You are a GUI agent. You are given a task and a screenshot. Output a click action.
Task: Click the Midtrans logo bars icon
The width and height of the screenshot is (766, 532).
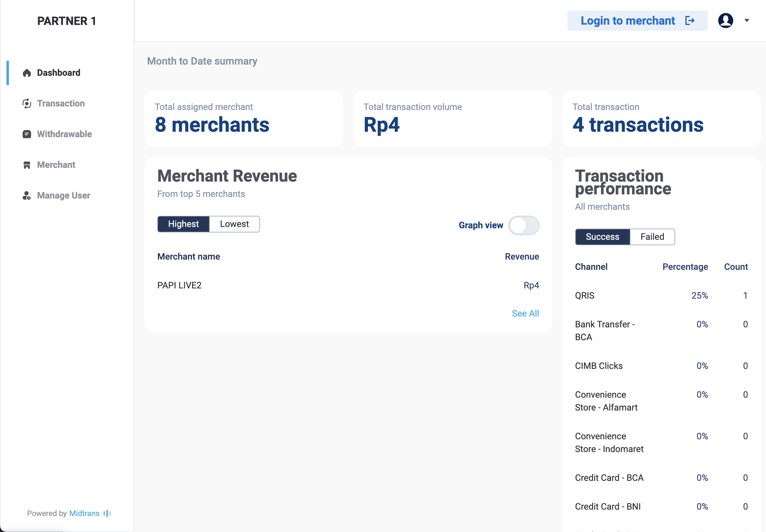[x=107, y=513]
